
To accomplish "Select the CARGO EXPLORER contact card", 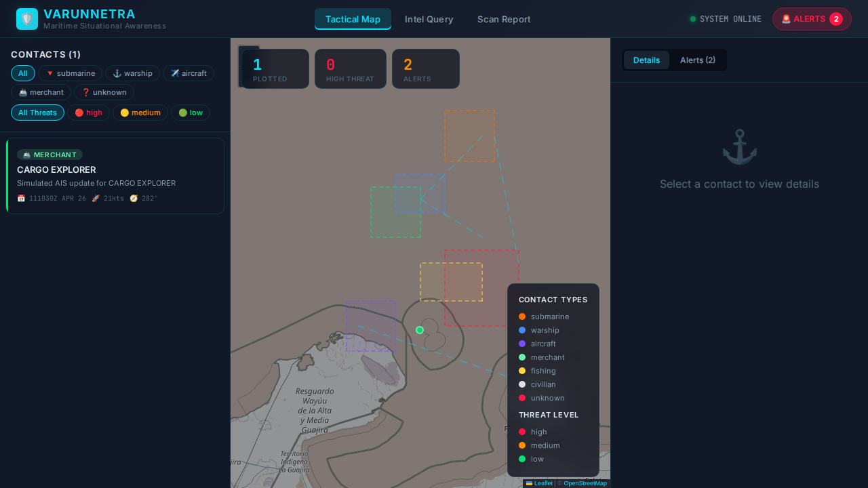I will (x=115, y=176).
